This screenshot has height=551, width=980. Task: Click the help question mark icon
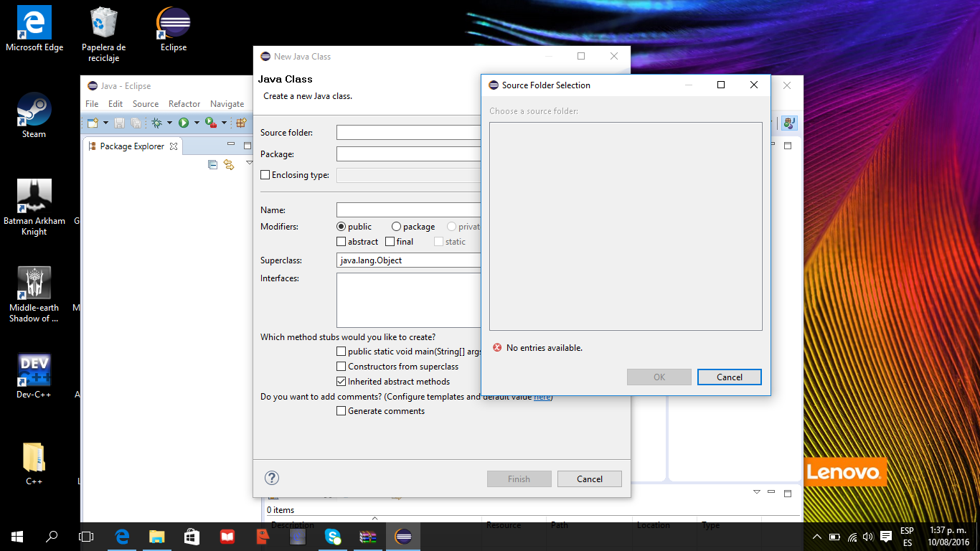[272, 479]
